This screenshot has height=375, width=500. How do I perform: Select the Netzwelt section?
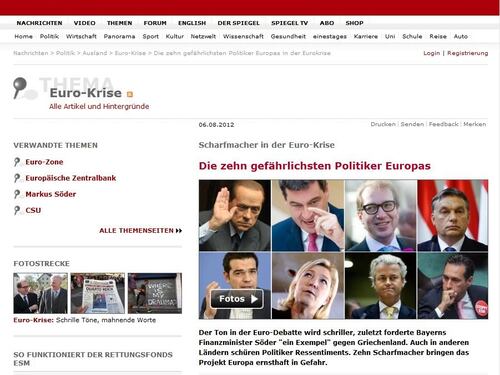click(203, 36)
